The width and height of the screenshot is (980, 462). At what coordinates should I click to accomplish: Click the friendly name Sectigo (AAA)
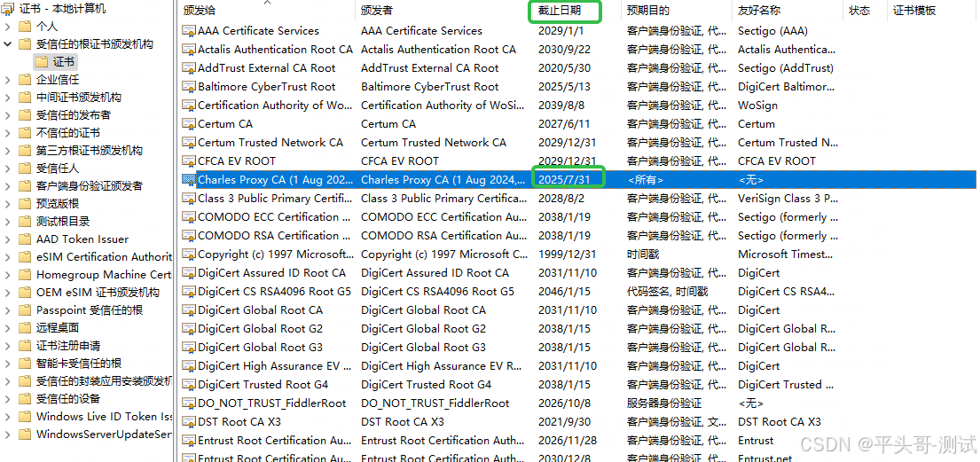point(772,31)
